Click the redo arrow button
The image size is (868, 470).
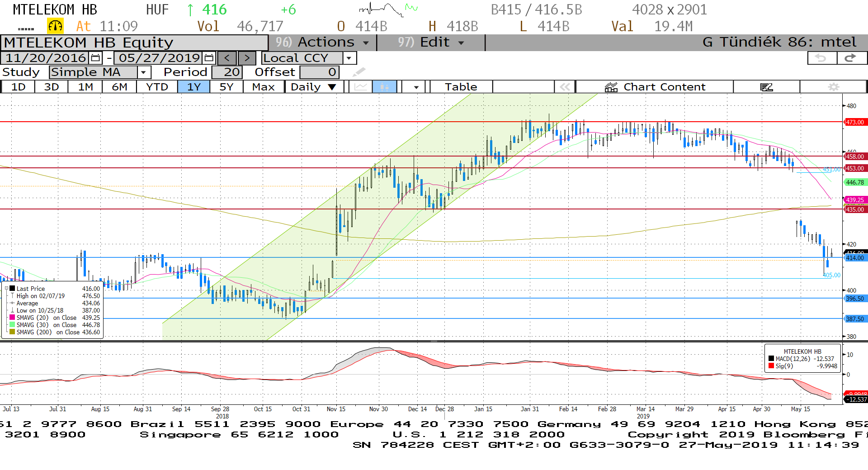click(x=851, y=58)
